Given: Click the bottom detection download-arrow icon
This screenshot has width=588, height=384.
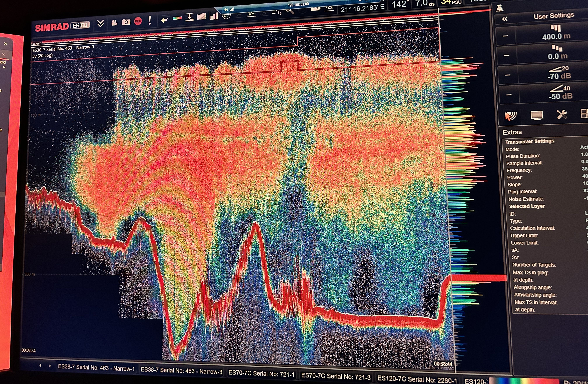Looking at the screenshot, I should 189,17.
